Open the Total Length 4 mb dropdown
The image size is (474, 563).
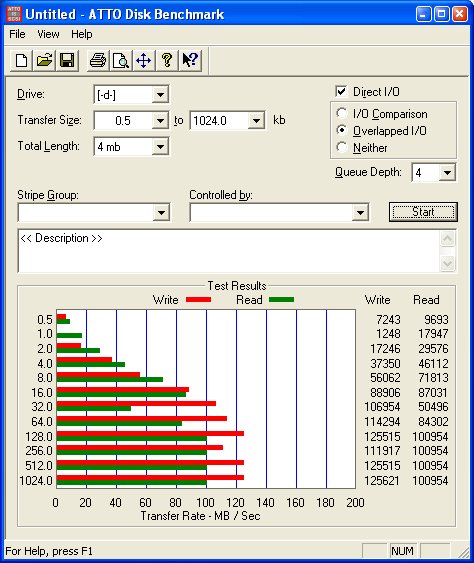[160, 146]
